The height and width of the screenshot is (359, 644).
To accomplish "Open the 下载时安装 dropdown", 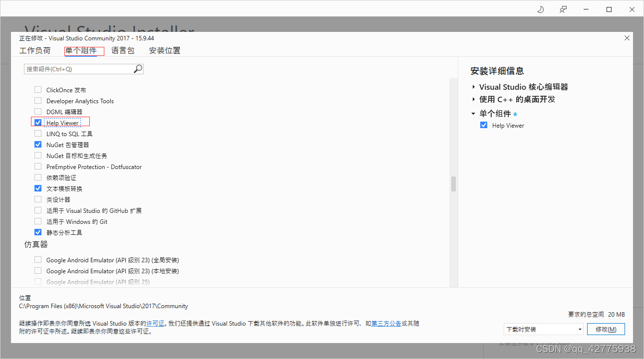I will 544,329.
